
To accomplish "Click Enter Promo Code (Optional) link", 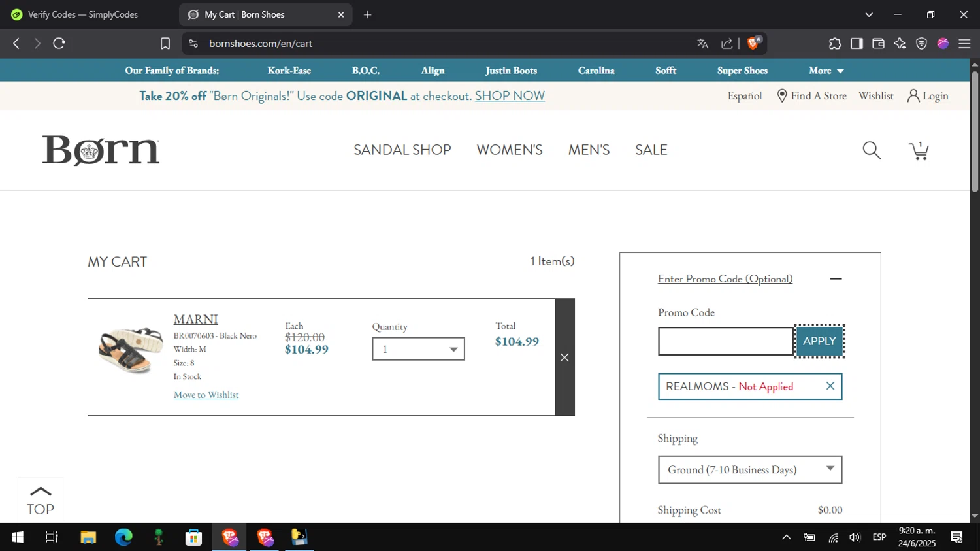I will pyautogui.click(x=725, y=279).
